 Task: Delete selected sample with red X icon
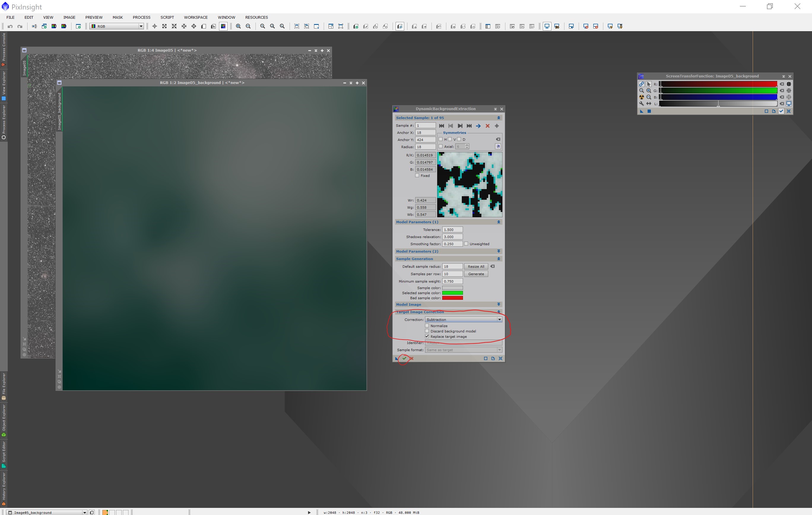click(x=488, y=126)
